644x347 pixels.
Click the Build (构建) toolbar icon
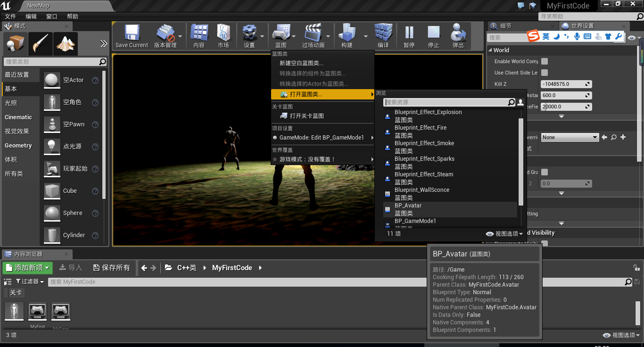pos(347,33)
